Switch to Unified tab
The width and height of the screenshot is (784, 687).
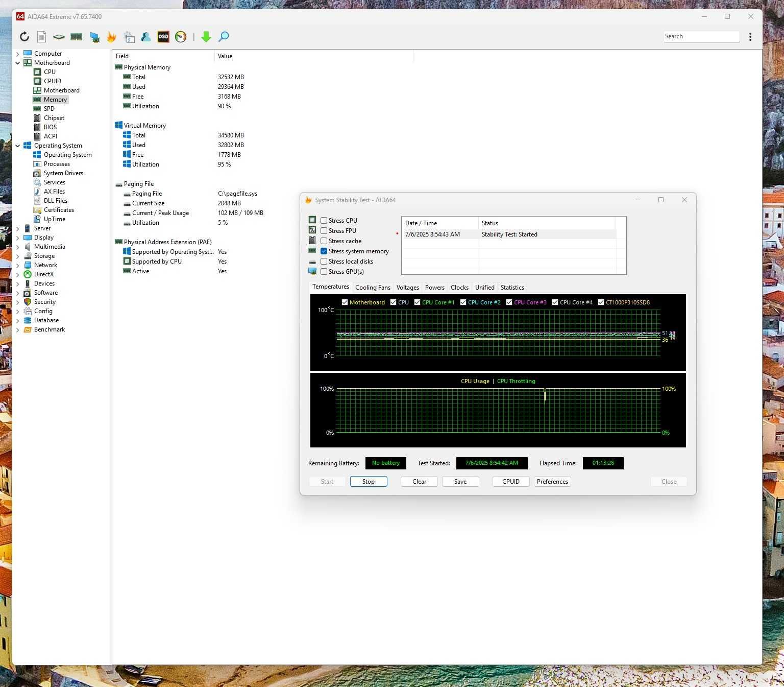484,288
